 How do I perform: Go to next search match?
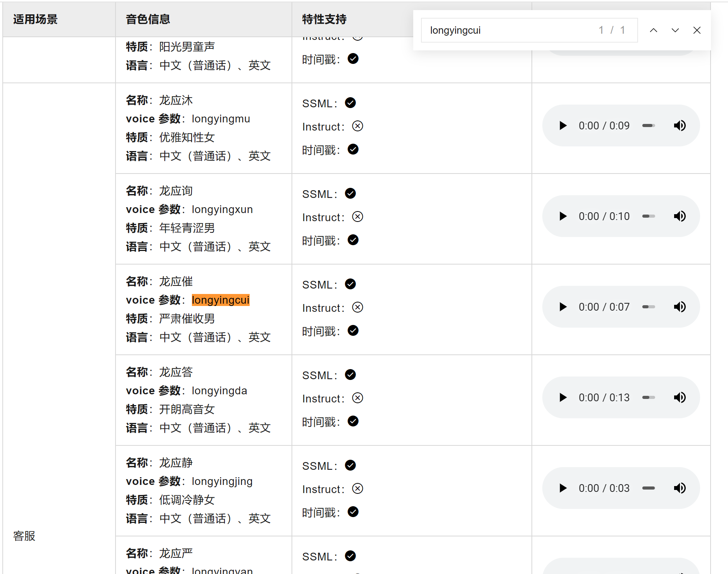click(x=675, y=30)
